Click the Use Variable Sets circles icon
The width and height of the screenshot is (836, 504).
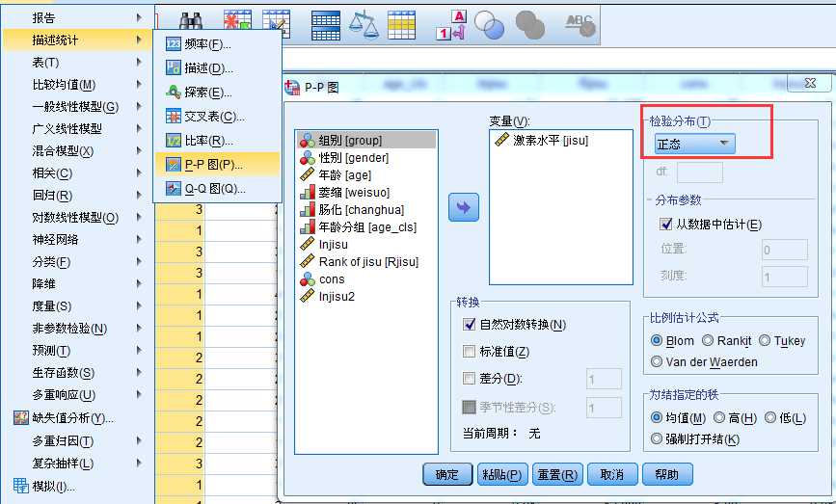coord(489,25)
